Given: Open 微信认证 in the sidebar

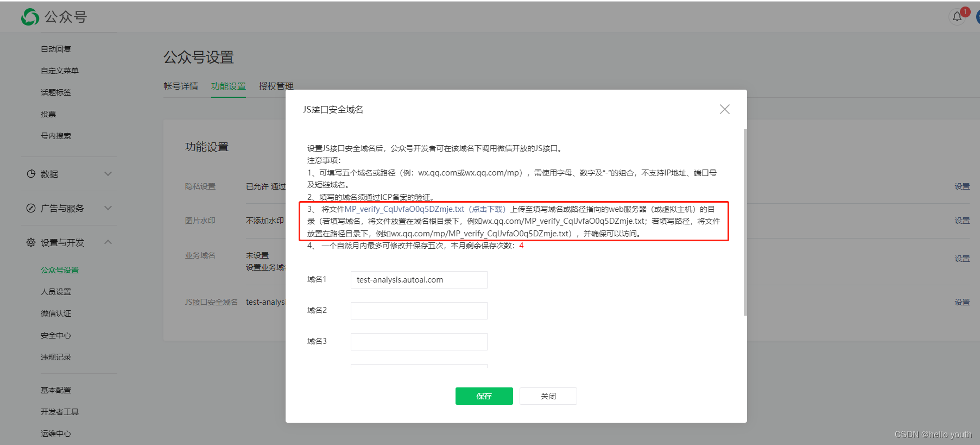Looking at the screenshot, I should click(56, 314).
